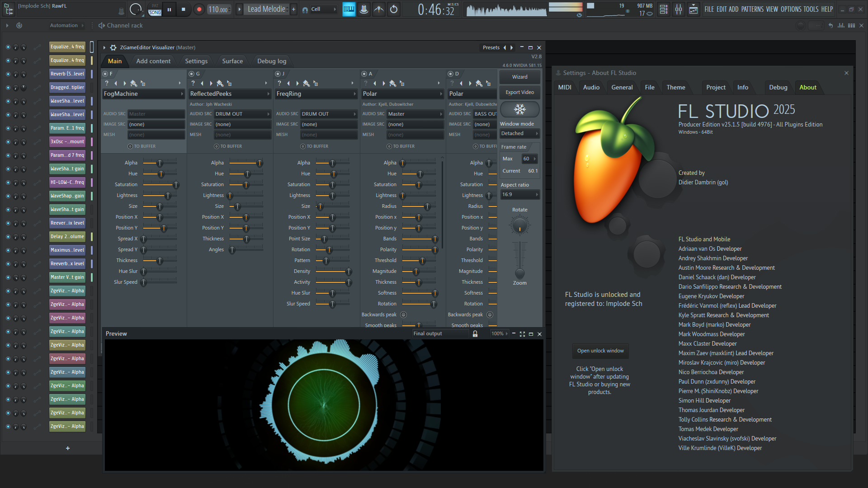Toggle layer G enable radio button
Image resolution: width=868 pixels, height=488 pixels.
tap(192, 74)
